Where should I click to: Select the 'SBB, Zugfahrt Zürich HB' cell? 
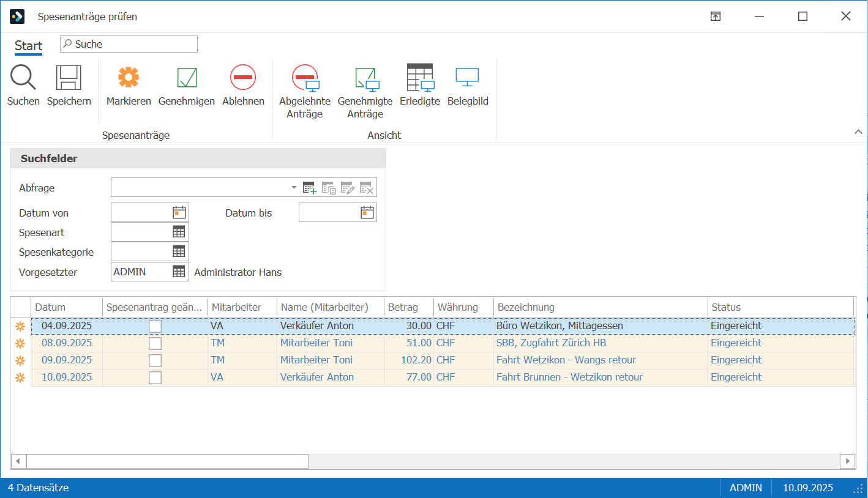[600, 343]
